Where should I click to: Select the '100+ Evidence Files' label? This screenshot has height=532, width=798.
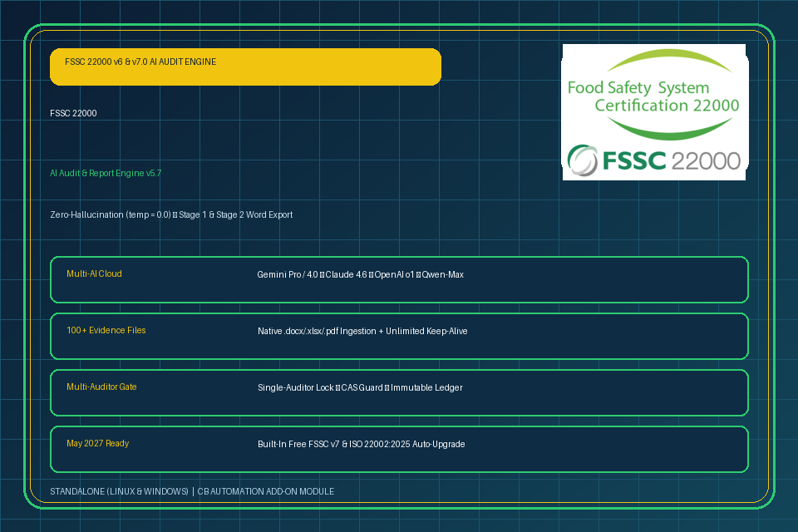pos(106,330)
